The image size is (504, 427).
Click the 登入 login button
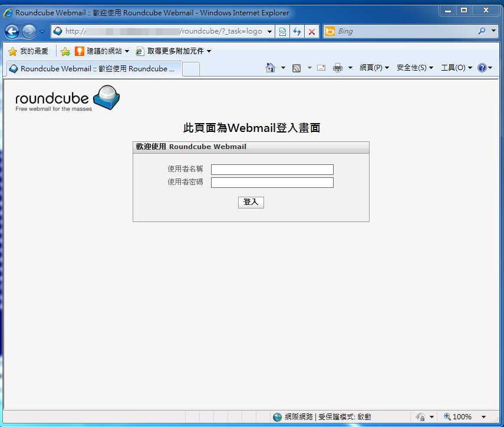tap(251, 202)
